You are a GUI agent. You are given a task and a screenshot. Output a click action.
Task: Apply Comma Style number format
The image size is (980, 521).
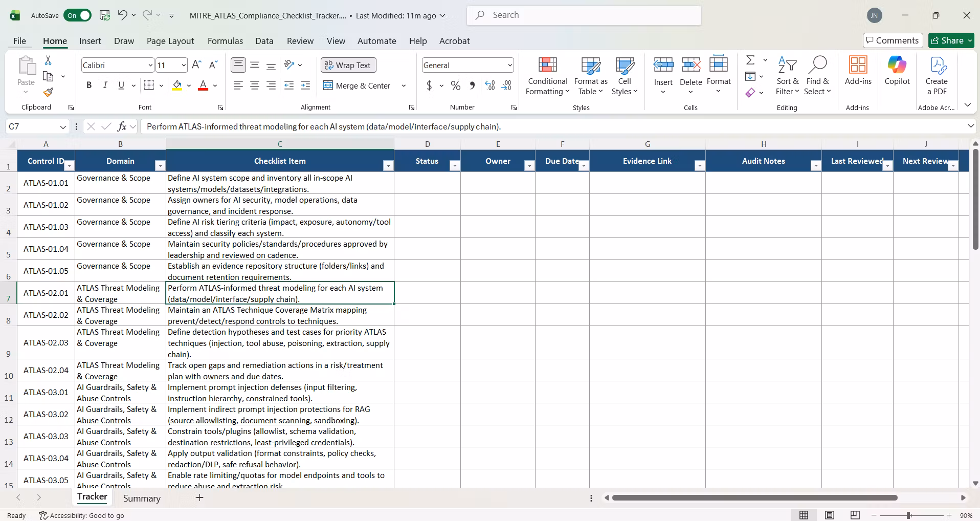point(472,85)
